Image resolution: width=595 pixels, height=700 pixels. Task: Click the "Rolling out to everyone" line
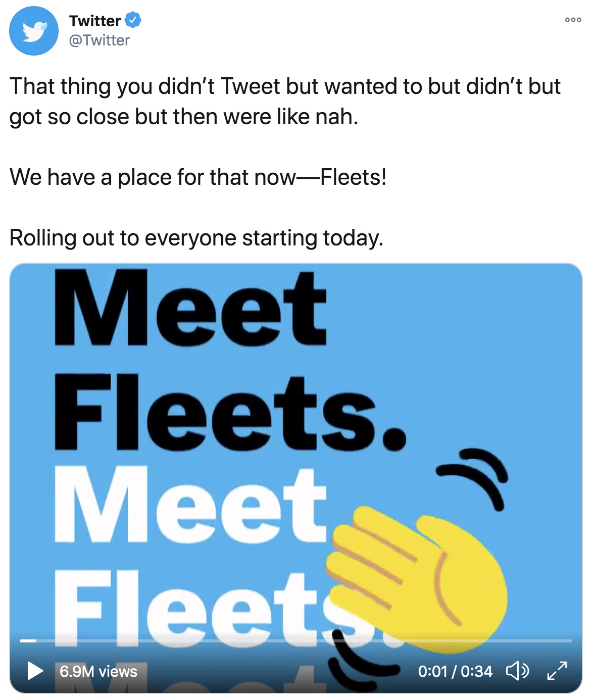[196, 238]
